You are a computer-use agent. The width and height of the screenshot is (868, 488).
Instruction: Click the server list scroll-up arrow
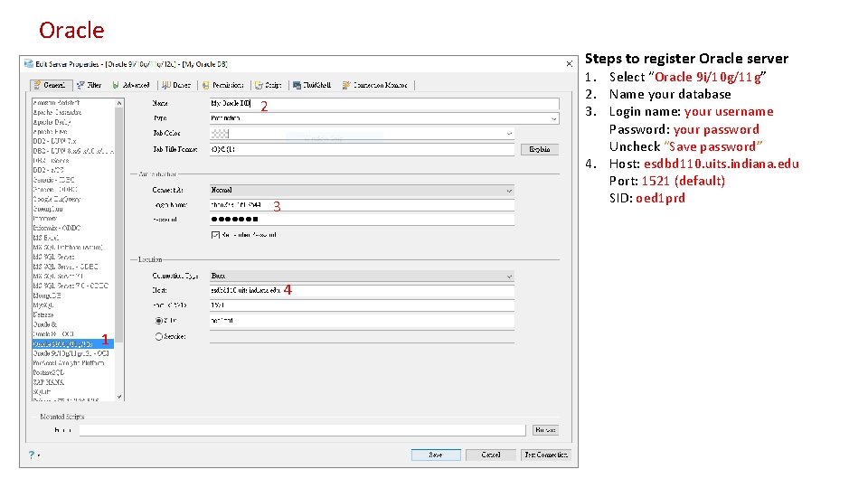pyautogui.click(x=119, y=103)
